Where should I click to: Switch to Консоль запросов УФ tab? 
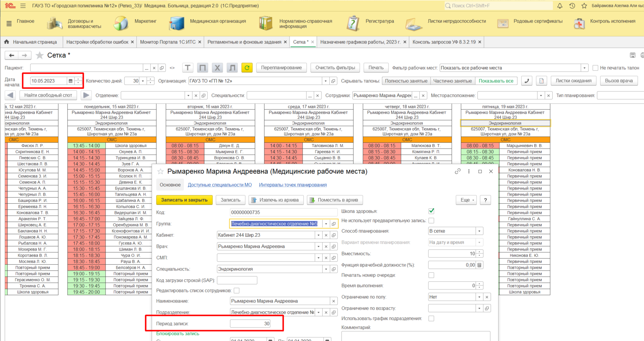444,42
